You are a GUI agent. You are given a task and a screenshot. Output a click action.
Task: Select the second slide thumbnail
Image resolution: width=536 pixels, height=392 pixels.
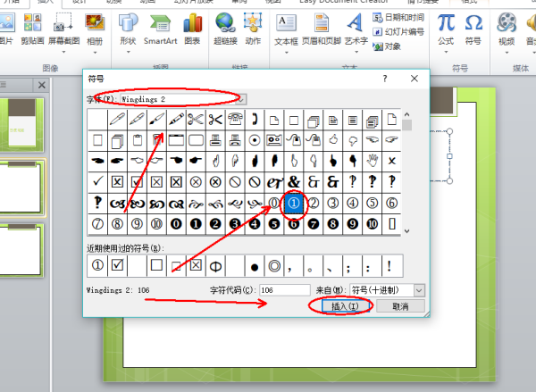[22, 188]
